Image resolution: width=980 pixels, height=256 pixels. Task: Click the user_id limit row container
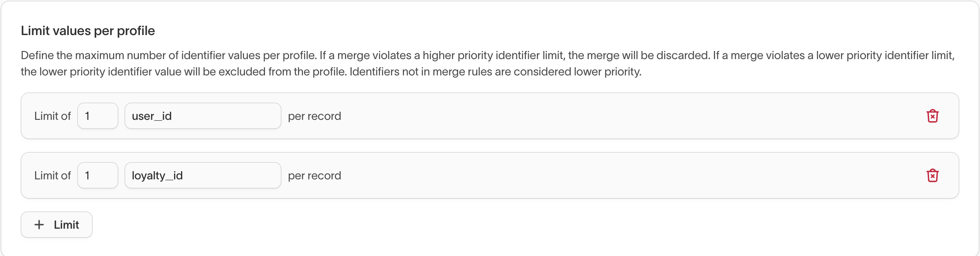point(611,116)
